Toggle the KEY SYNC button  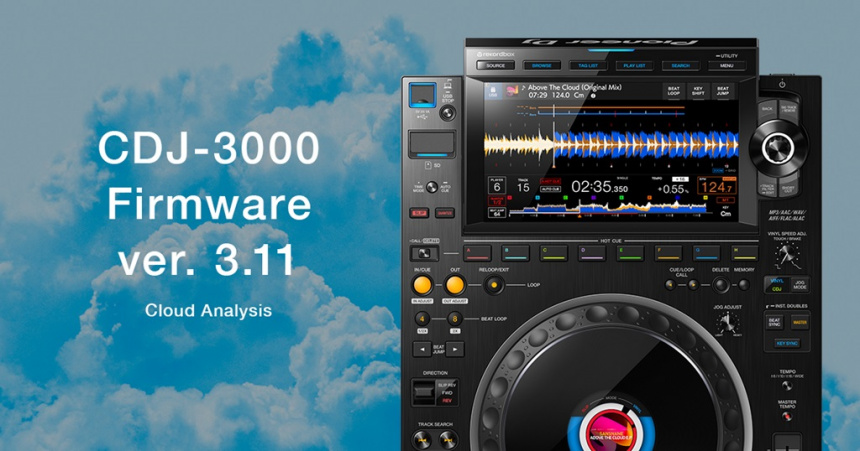[x=787, y=343]
